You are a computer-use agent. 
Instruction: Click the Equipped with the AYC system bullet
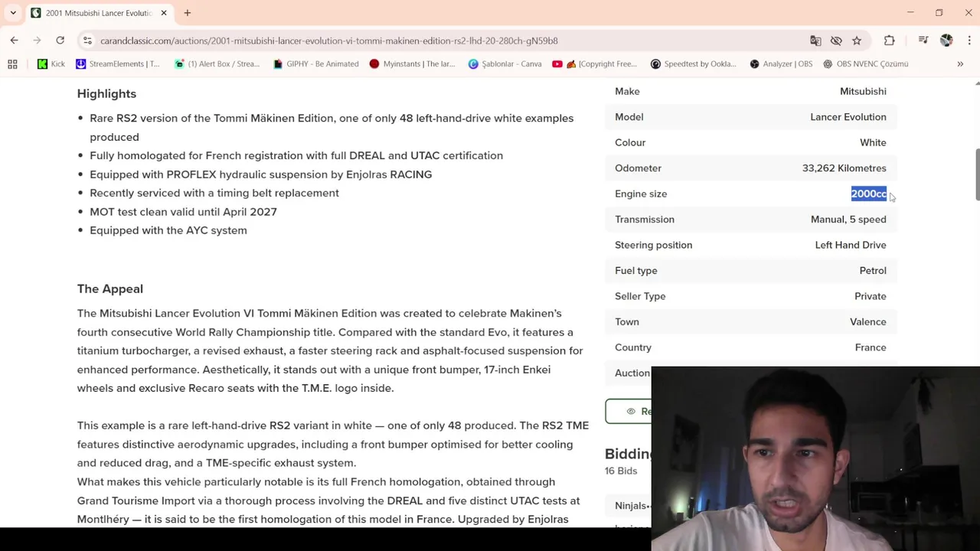click(168, 230)
